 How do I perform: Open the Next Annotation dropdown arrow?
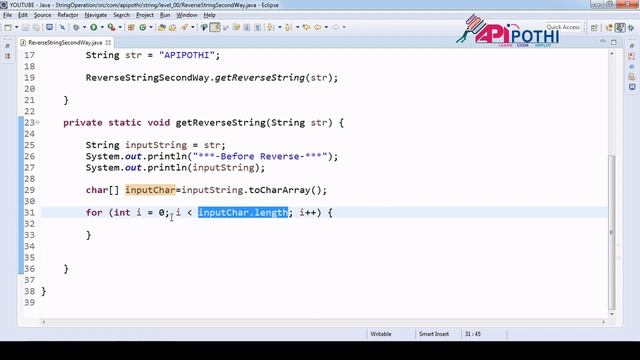[280, 27]
